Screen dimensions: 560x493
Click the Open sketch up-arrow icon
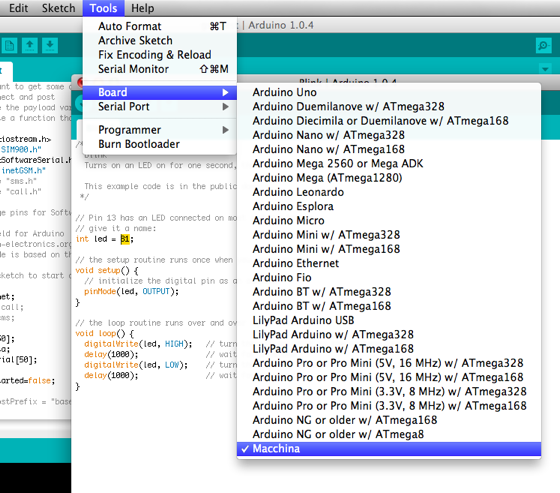(x=30, y=46)
